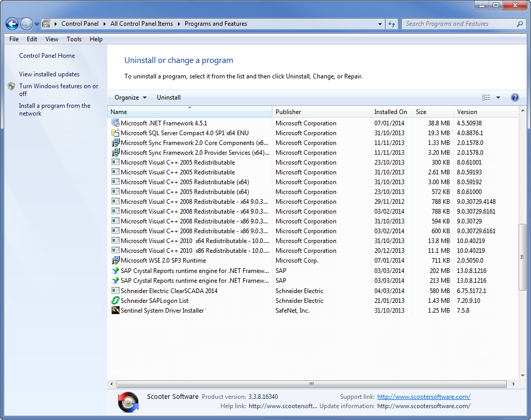Image resolution: width=531 pixels, height=420 pixels.
Task: Click the Microsoft WSE 2.0 SP3 Runtime icon
Action: coord(116,261)
